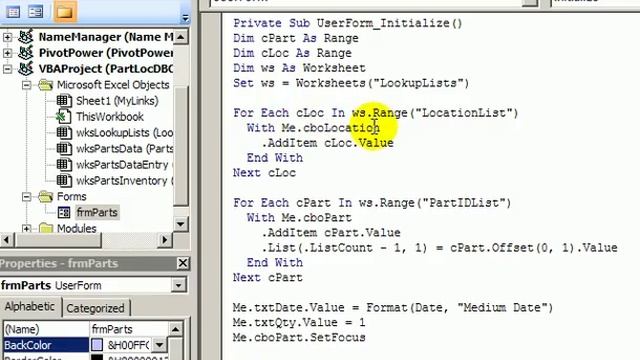Click the .List(.ListCount - 1, 1) line
This screenshot has width=640, height=360.
pyautogui.click(x=439, y=248)
